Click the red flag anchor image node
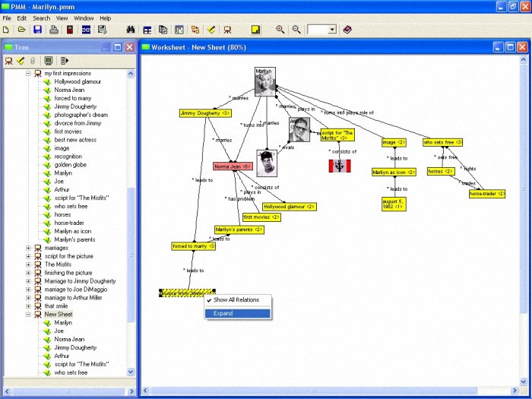Screen dimensions: 532x399 [340, 166]
